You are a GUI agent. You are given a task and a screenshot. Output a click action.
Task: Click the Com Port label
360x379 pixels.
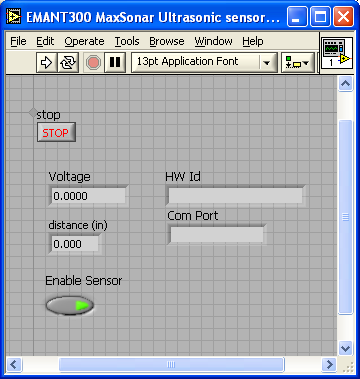[193, 216]
